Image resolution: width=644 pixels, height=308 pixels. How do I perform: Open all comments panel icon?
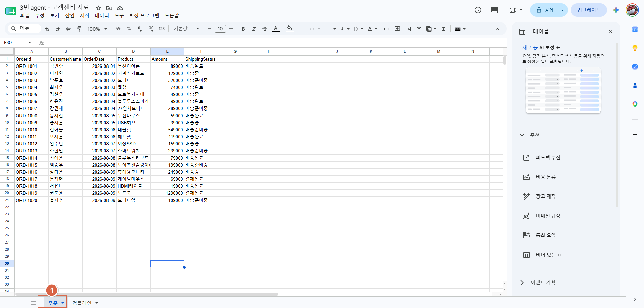(495, 10)
